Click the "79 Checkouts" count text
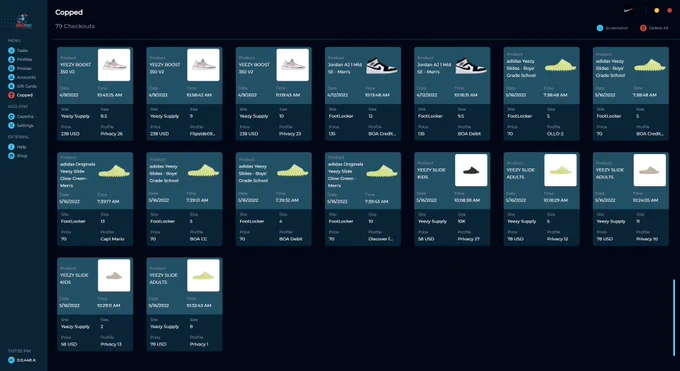680x371 pixels. click(75, 26)
